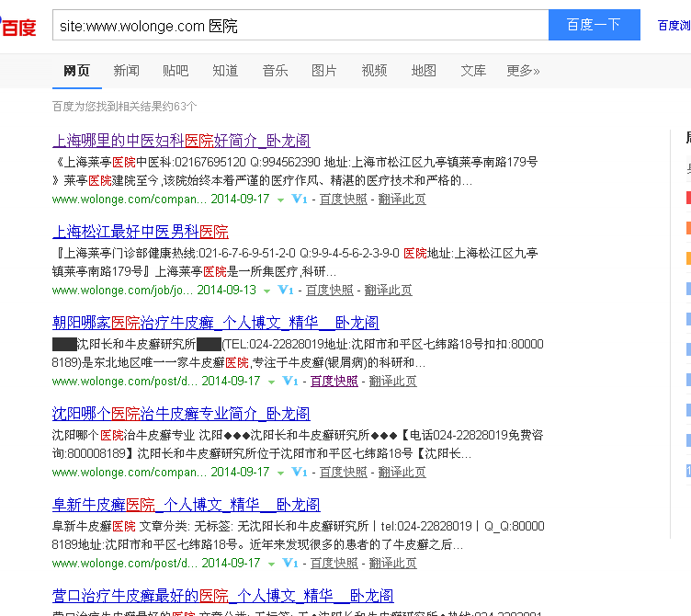691x616 pixels.
Task: Click V1 credibility icon of 上海哪里的中医妇科 result
Action: 300,200
